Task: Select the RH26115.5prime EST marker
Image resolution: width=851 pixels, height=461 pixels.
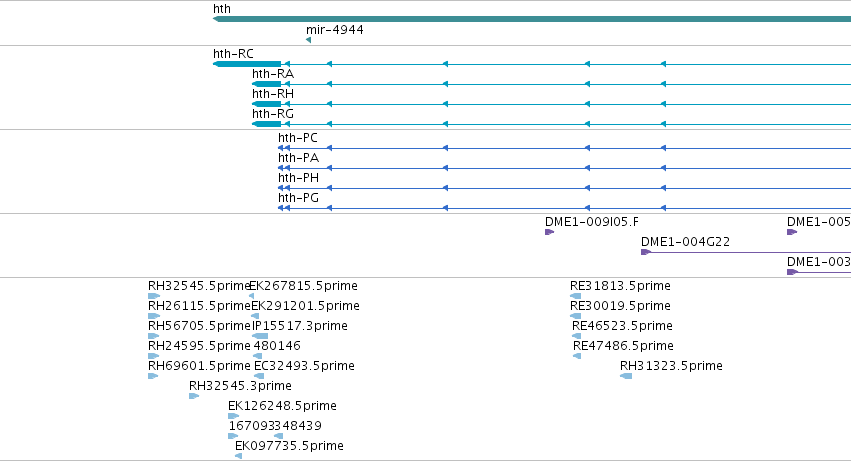Action: point(154,316)
